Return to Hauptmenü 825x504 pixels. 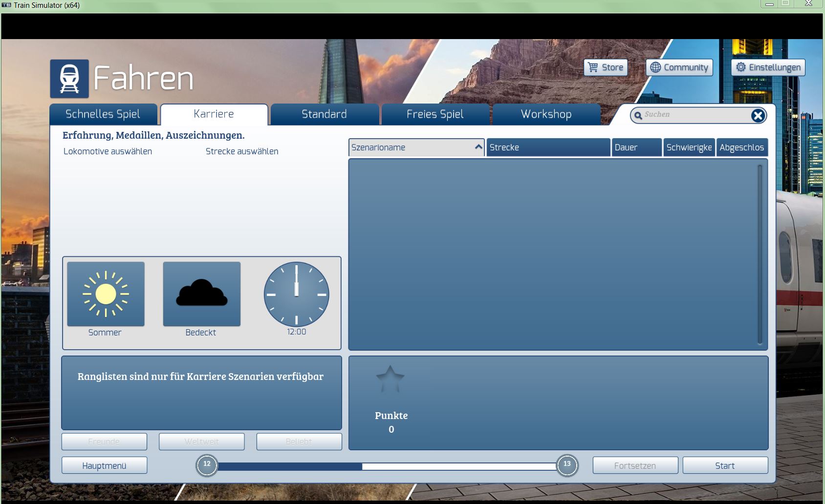click(104, 465)
